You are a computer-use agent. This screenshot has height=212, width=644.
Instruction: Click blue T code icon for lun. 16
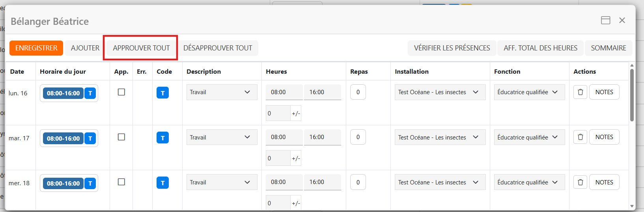pos(162,93)
